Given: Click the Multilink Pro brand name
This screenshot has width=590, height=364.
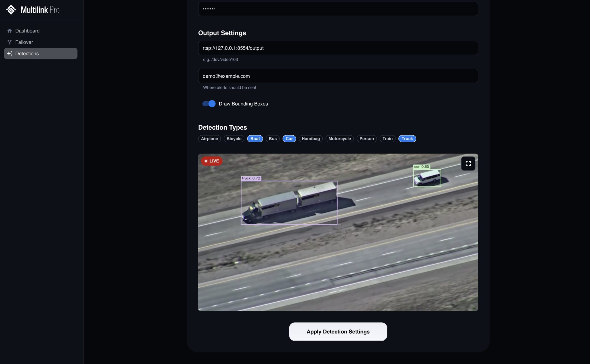Looking at the screenshot, I should [x=40, y=10].
